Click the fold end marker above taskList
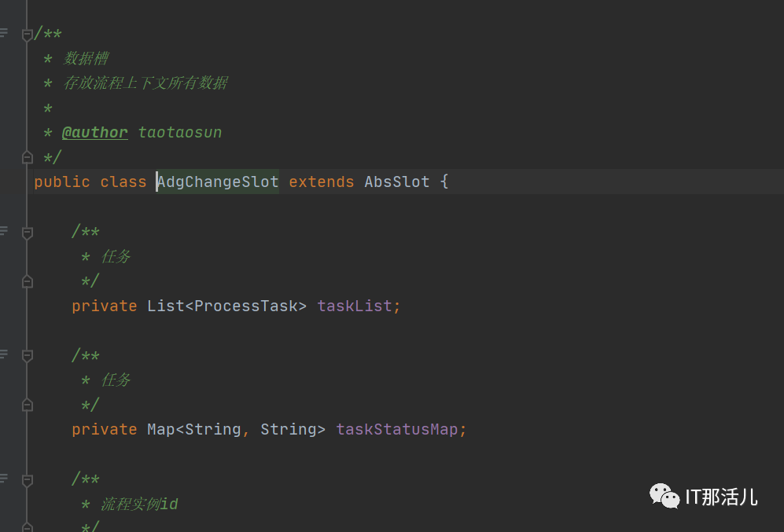The height and width of the screenshot is (532, 784). pos(28,282)
